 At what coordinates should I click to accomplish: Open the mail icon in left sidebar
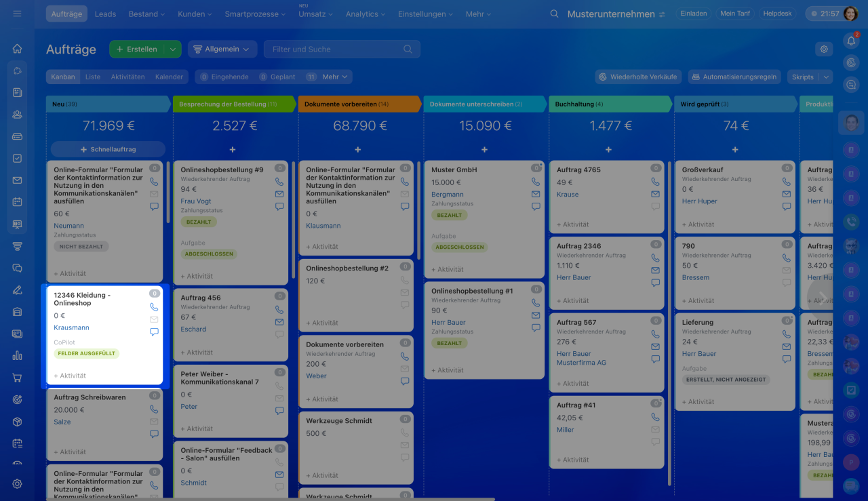(x=18, y=180)
